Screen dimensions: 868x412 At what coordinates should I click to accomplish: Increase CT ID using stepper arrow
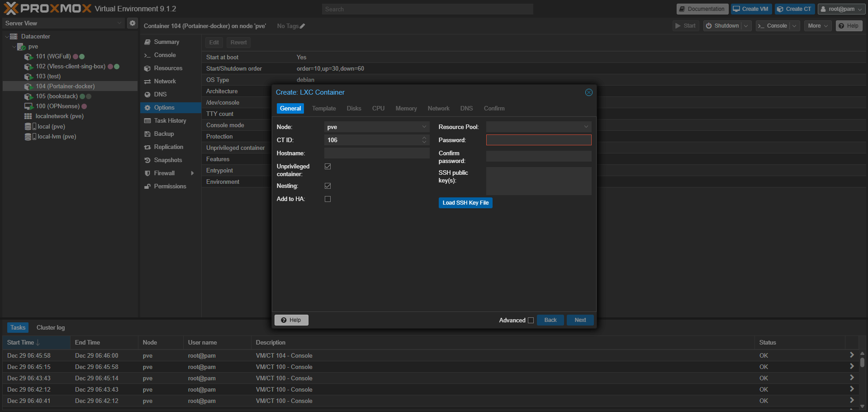[x=424, y=138]
